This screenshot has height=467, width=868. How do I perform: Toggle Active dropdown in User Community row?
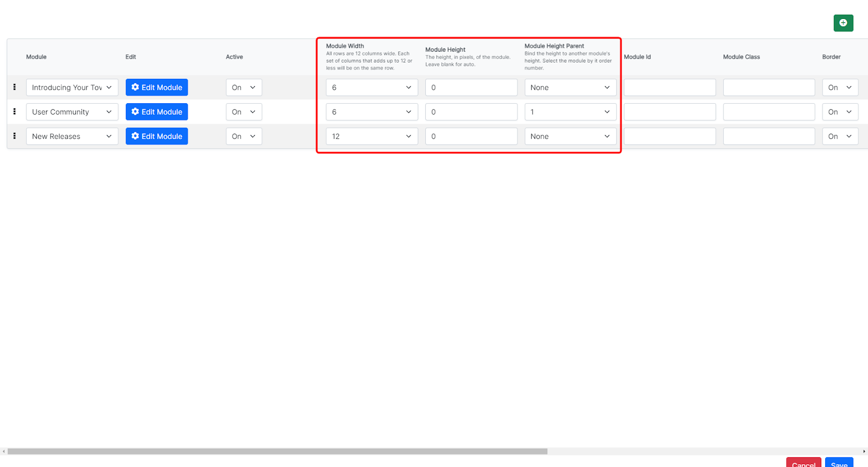click(x=244, y=112)
